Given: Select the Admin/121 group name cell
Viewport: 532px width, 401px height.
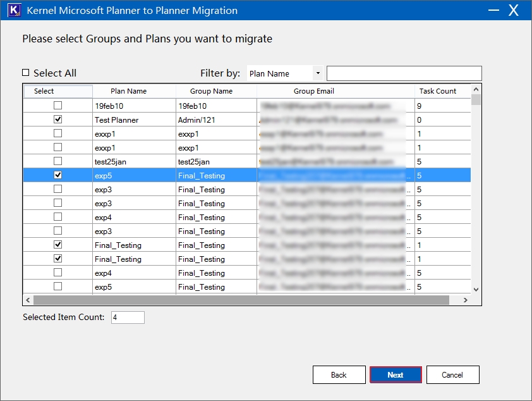Looking at the screenshot, I should [216, 120].
